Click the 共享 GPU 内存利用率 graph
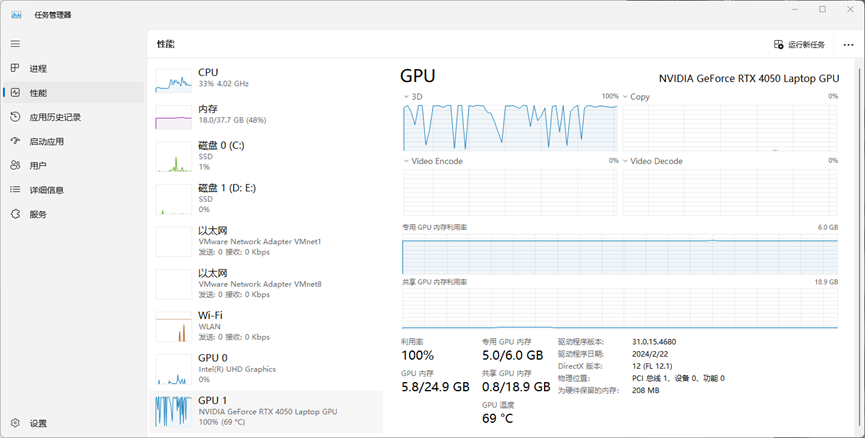The image size is (865, 438). [620, 308]
